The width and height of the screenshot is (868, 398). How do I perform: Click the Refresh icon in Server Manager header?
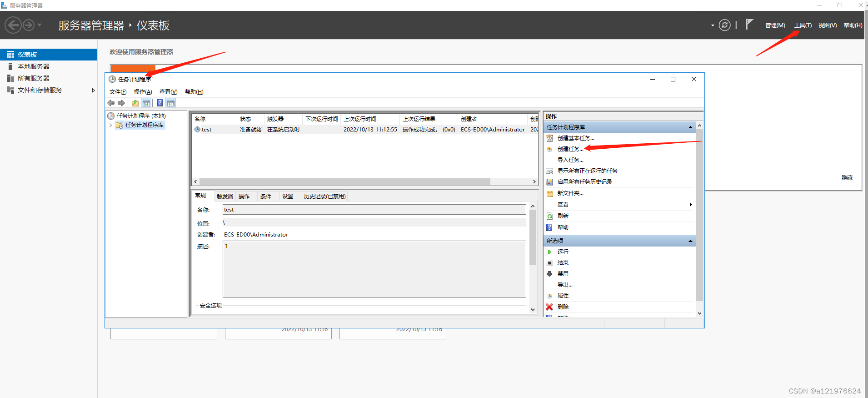[725, 25]
